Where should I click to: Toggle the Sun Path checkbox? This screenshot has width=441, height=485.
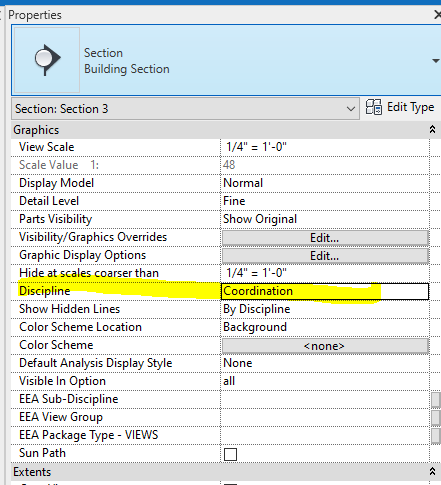(x=230, y=454)
